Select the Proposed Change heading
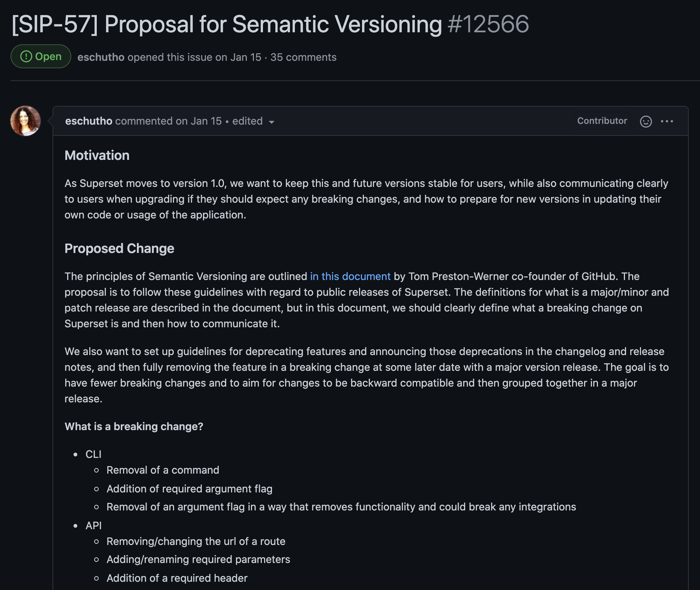Image resolution: width=700 pixels, height=590 pixels. point(119,248)
